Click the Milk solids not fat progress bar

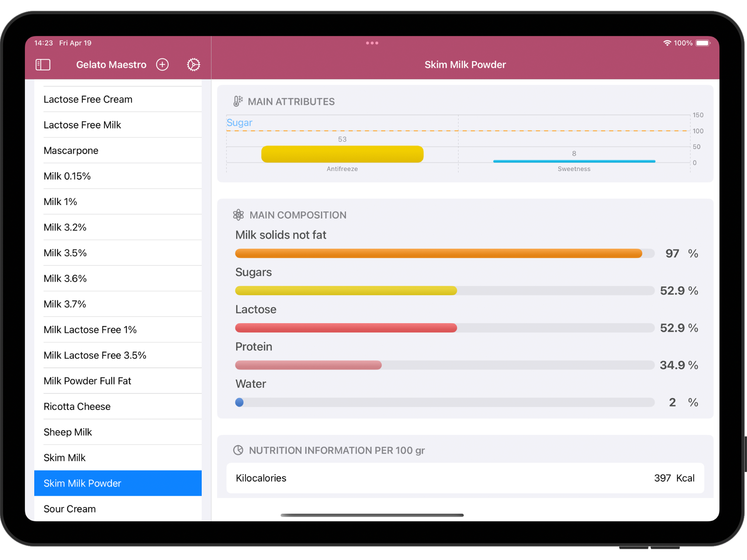coord(445,254)
